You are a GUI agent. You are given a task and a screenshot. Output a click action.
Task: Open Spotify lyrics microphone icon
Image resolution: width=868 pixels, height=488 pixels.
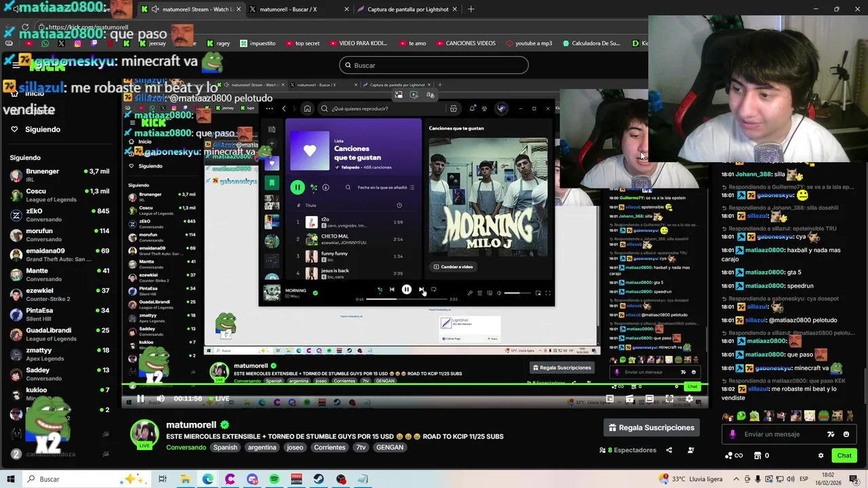pyautogui.click(x=470, y=293)
